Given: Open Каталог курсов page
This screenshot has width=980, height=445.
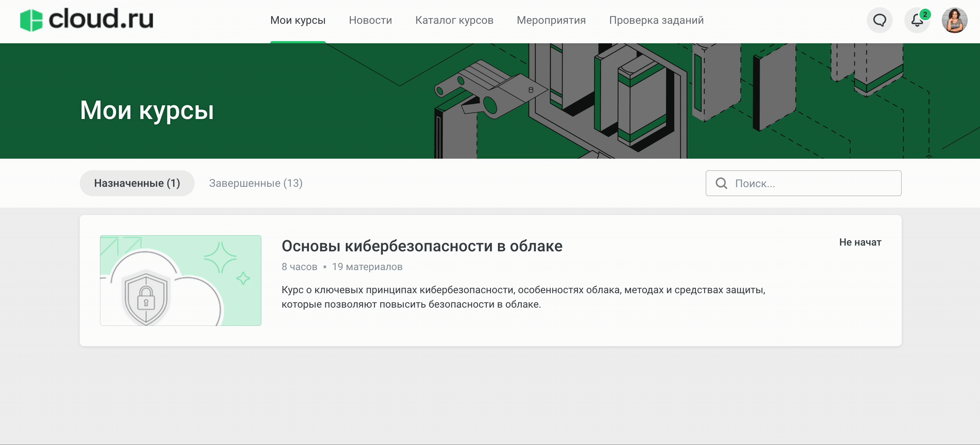Looking at the screenshot, I should point(454,20).
